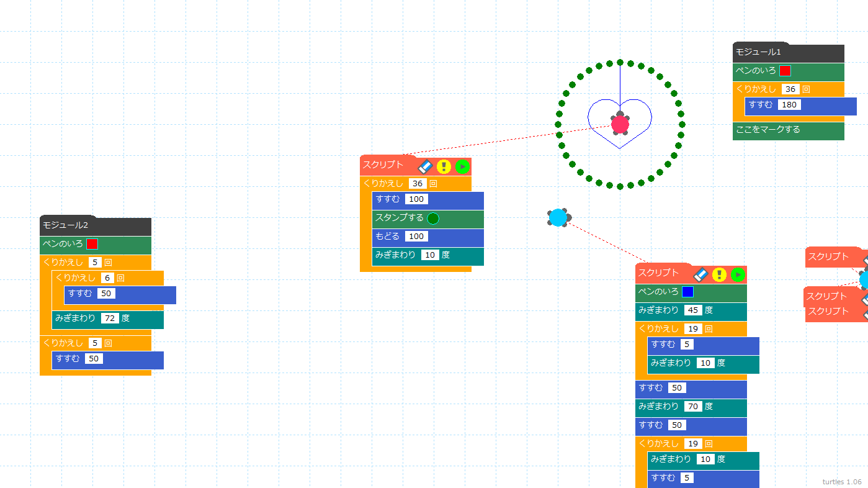The height and width of the screenshot is (488, 868).
Task: Click the red pen color swatch in モジュール2
Action: [x=92, y=244]
